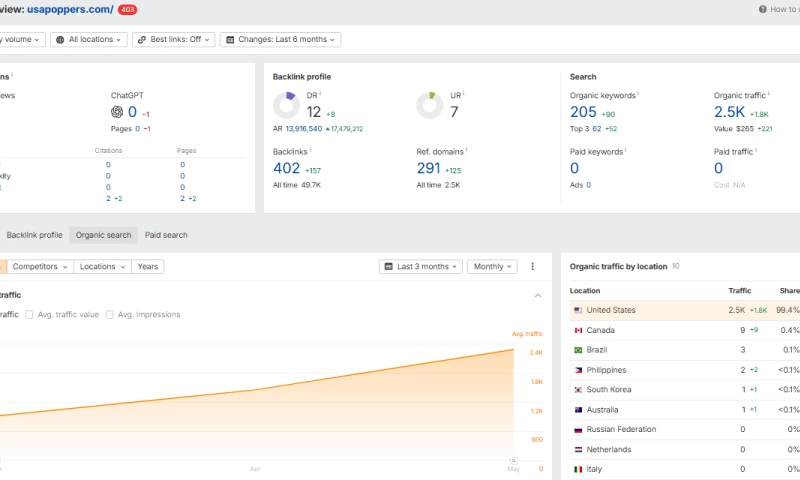
Task: Click the UR info icon
Action: (x=464, y=94)
